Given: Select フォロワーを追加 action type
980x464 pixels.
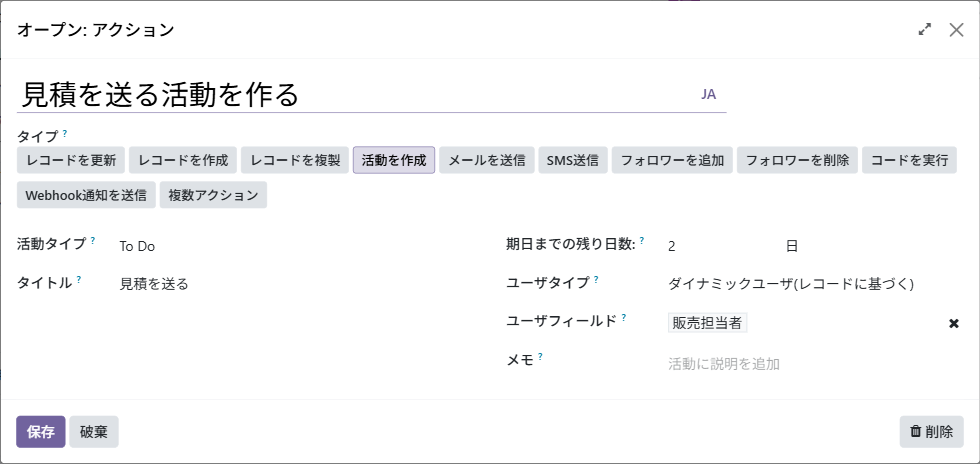Looking at the screenshot, I should [672, 160].
